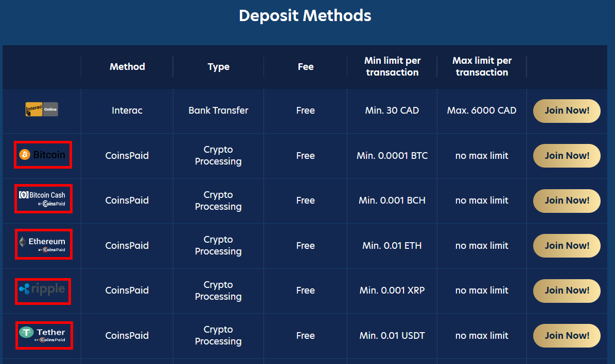Image resolution: width=615 pixels, height=364 pixels.
Task: Select the Ripple logo
Action: (x=43, y=289)
